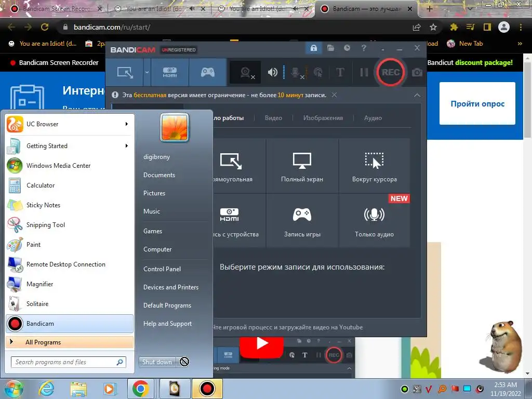This screenshot has width=532, height=399.
Task: Choose the rectangle area mode tile
Action: pyautogui.click(x=239, y=166)
